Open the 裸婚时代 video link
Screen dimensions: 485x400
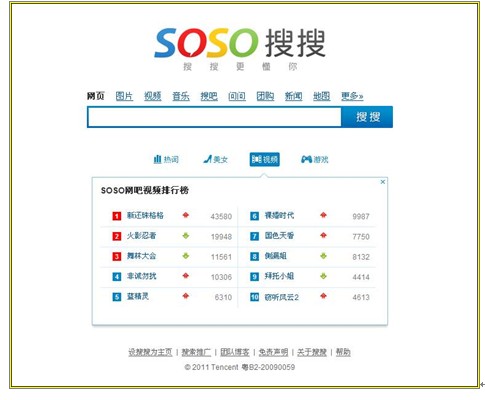click(x=279, y=215)
